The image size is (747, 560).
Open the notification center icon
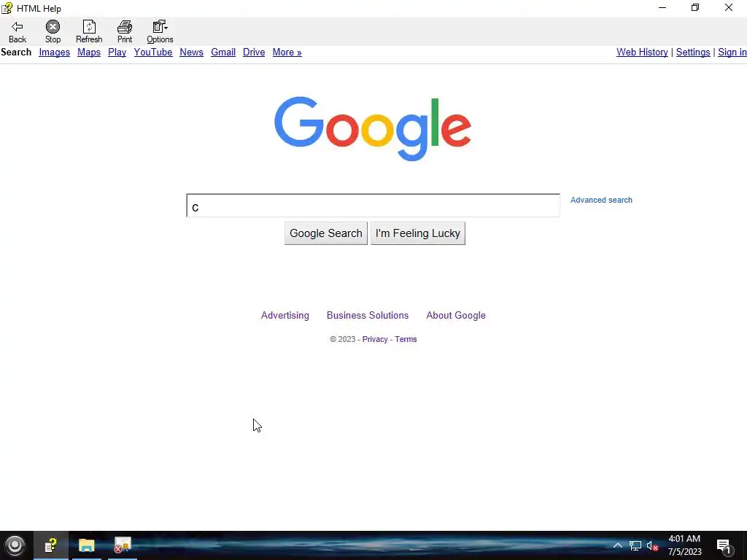(x=724, y=546)
